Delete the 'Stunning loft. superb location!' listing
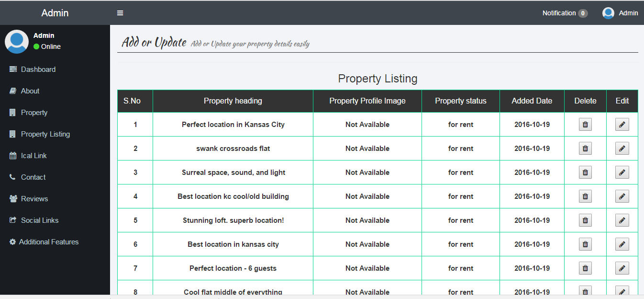 585,220
